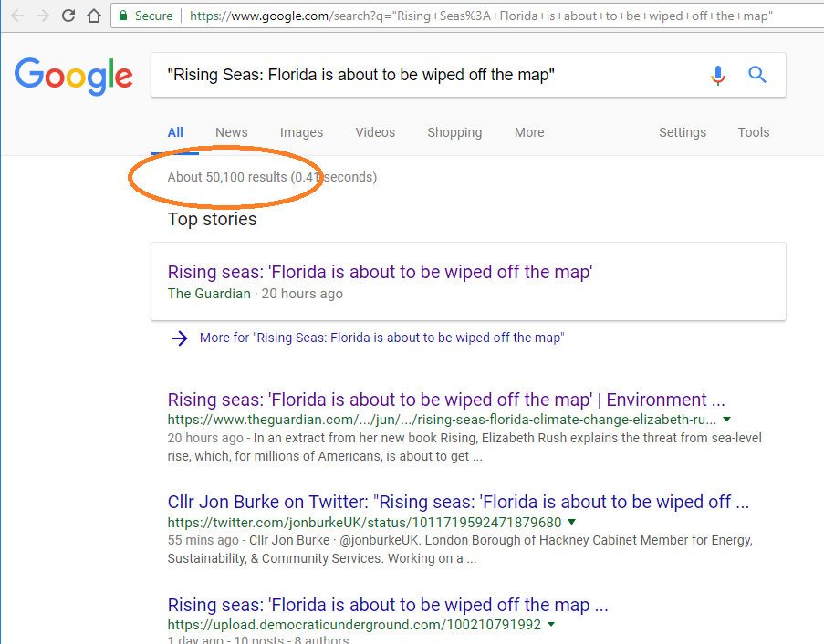The height and width of the screenshot is (644, 824).
Task: Expand arrow next to democraticunderground URL
Action: pyautogui.click(x=551, y=625)
